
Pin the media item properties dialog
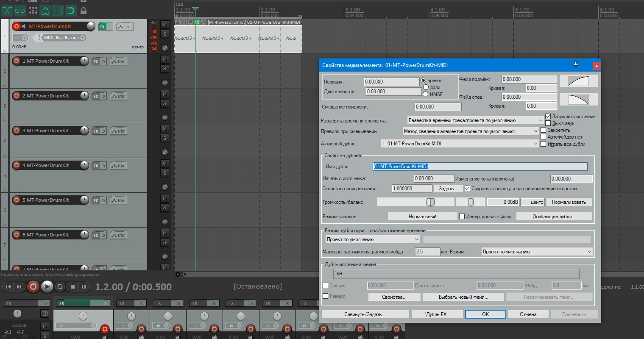point(576,65)
